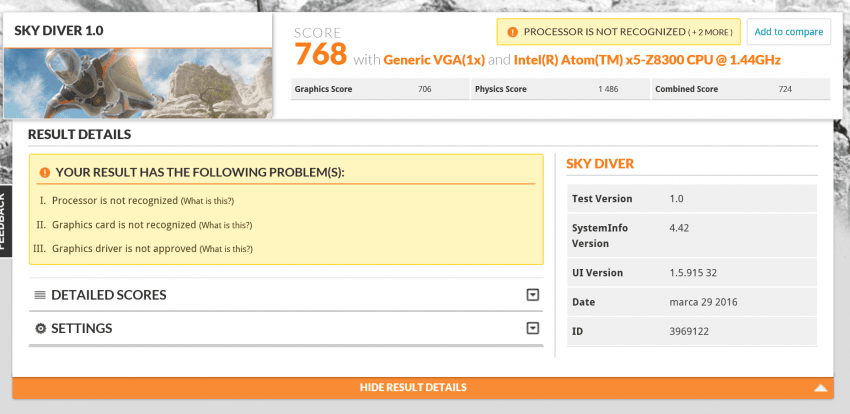Click the Combined Score label

point(686,89)
